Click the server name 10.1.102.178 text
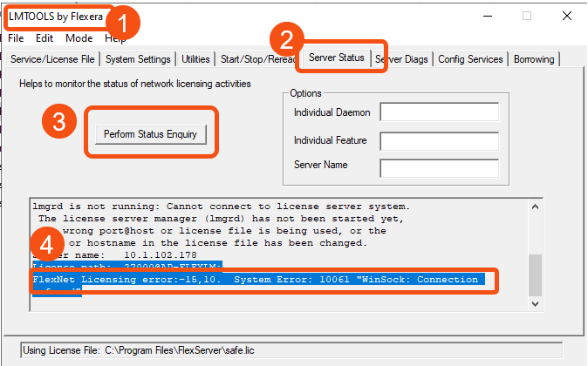The height and width of the screenshot is (366, 588). tap(161, 255)
